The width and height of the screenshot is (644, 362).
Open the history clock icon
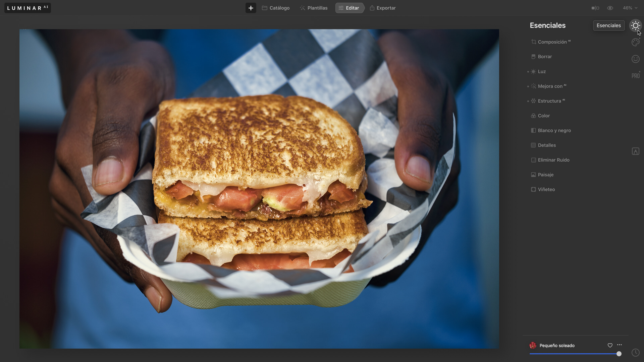(x=635, y=353)
